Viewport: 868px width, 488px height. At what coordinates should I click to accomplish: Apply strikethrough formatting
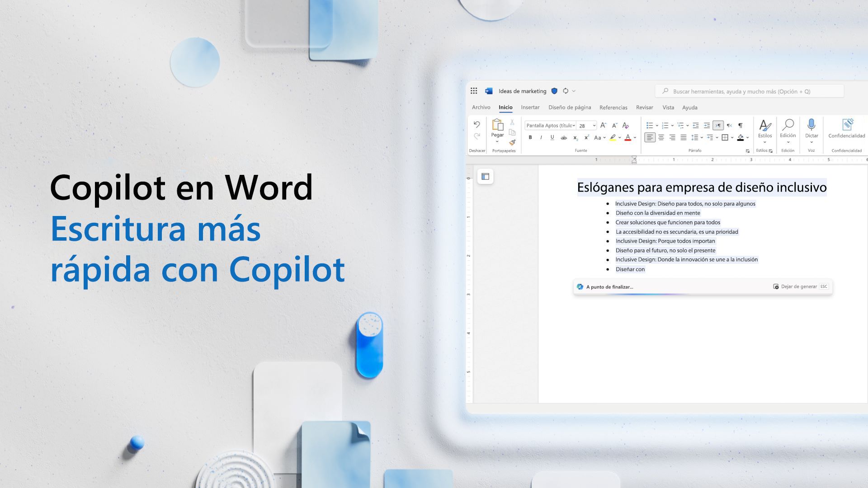click(x=564, y=138)
